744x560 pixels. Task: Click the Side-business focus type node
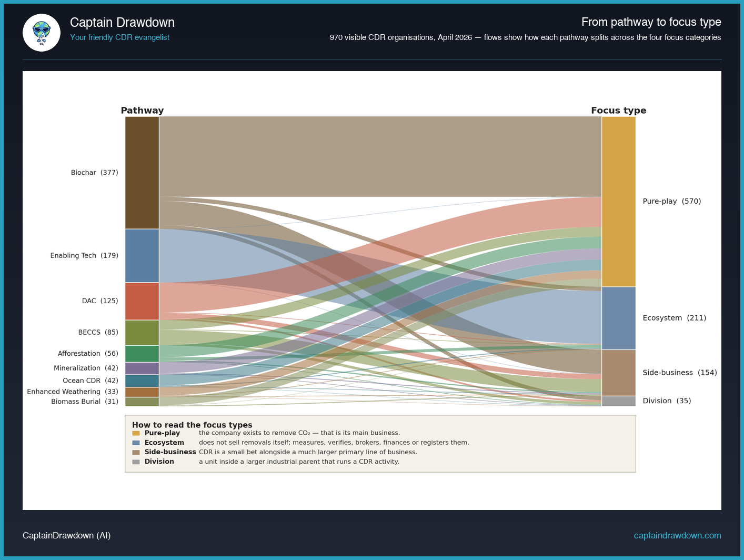click(618, 373)
